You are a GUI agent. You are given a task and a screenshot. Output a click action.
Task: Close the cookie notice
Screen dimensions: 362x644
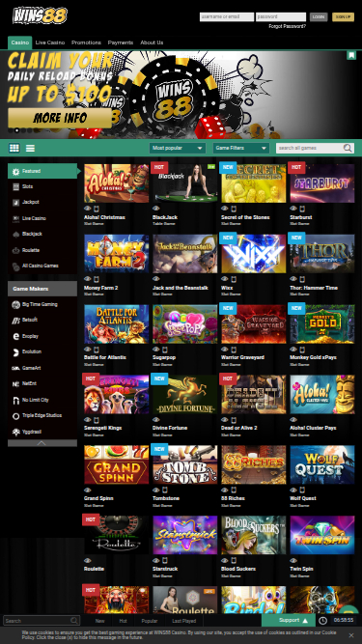[x=351, y=635]
